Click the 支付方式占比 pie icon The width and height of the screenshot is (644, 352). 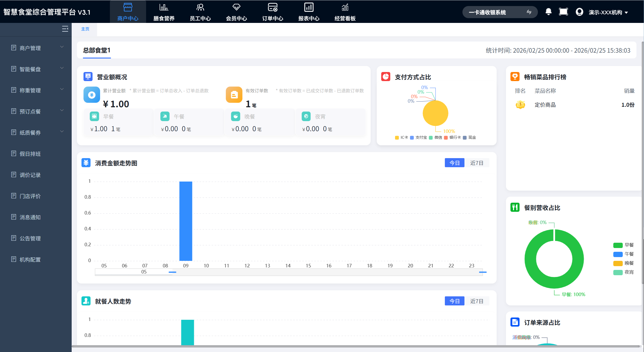click(386, 77)
